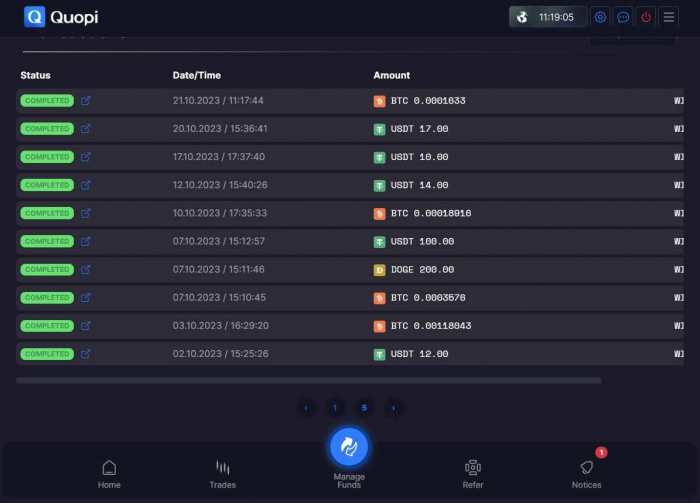Click the red power logout icon
This screenshot has width=700, height=503.
(646, 17)
